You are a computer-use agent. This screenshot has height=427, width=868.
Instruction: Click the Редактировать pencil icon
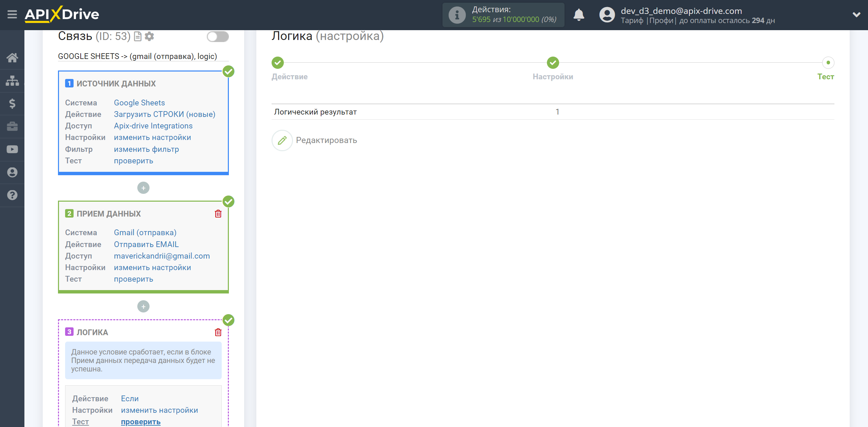pos(282,140)
